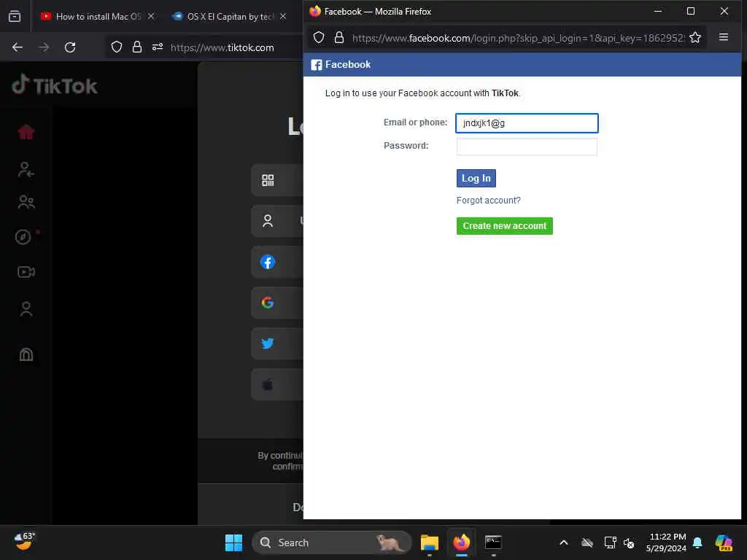Viewport: 747px width, 560px height.
Task: Click the muted volume tray icon
Action: (x=629, y=542)
